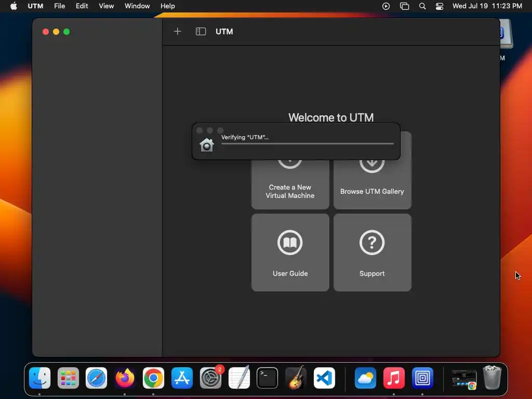
Task: Open Control Center in menu bar
Action: tap(440, 6)
